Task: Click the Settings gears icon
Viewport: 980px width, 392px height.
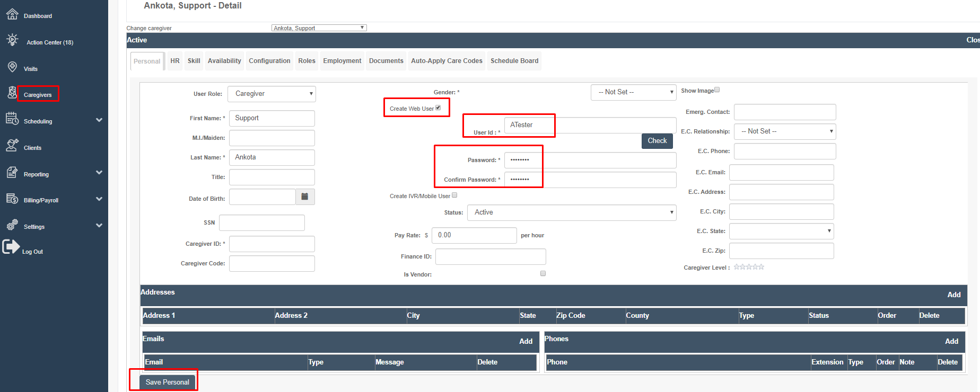Action: click(x=12, y=225)
